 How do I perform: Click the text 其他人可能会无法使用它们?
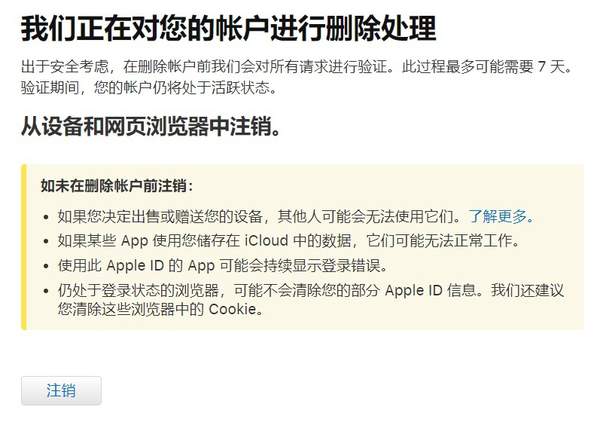[x=370, y=217]
